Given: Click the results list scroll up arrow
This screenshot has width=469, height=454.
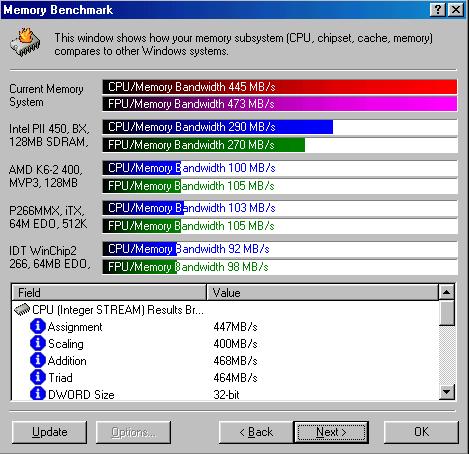Looking at the screenshot, I should pos(447,292).
